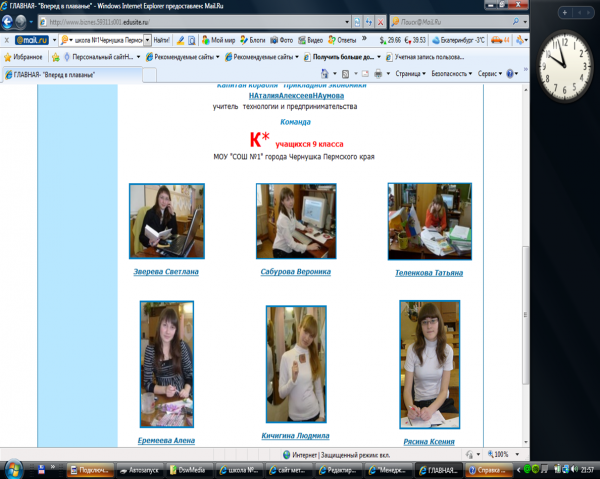Open the address bar history dropdown
This screenshot has height=479, width=600.
(x=347, y=22)
